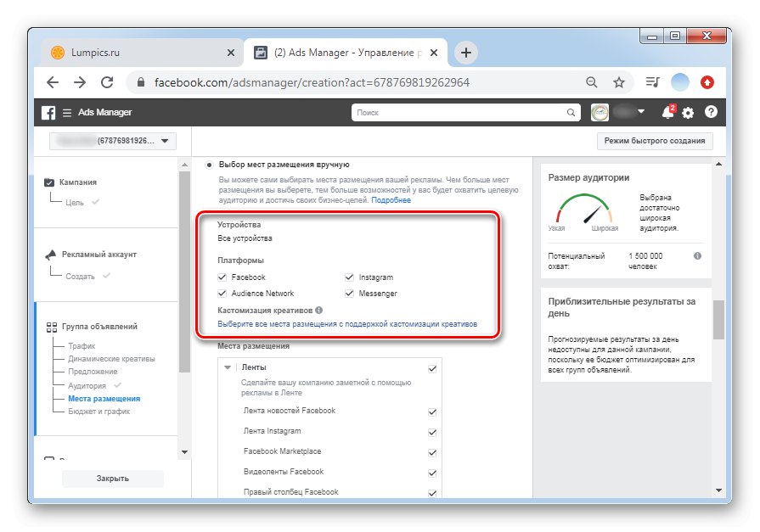Click the Кампания section icon
This screenshot has height=532, width=760.
tap(49, 182)
